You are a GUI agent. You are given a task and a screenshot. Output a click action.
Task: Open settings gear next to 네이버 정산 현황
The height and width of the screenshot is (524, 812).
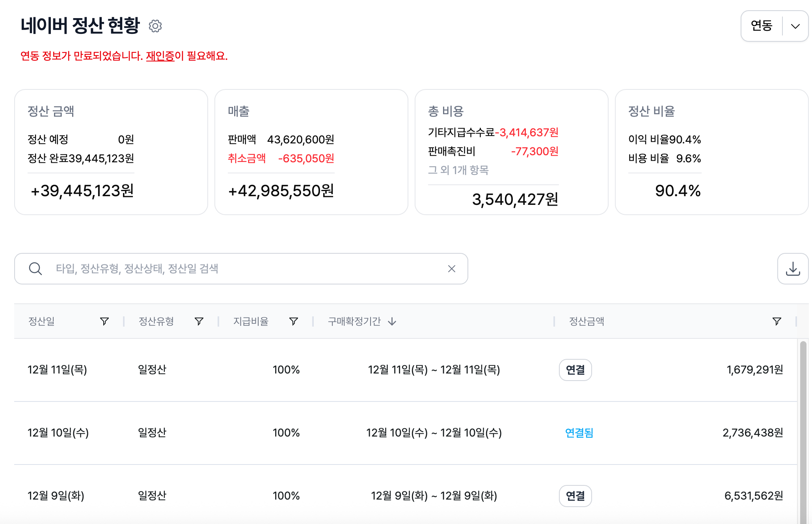155,26
